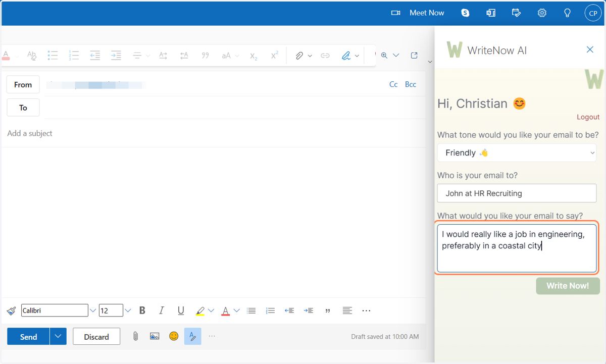The width and height of the screenshot is (606, 364).
Task: Pop out message to new window
Action: pos(414,56)
